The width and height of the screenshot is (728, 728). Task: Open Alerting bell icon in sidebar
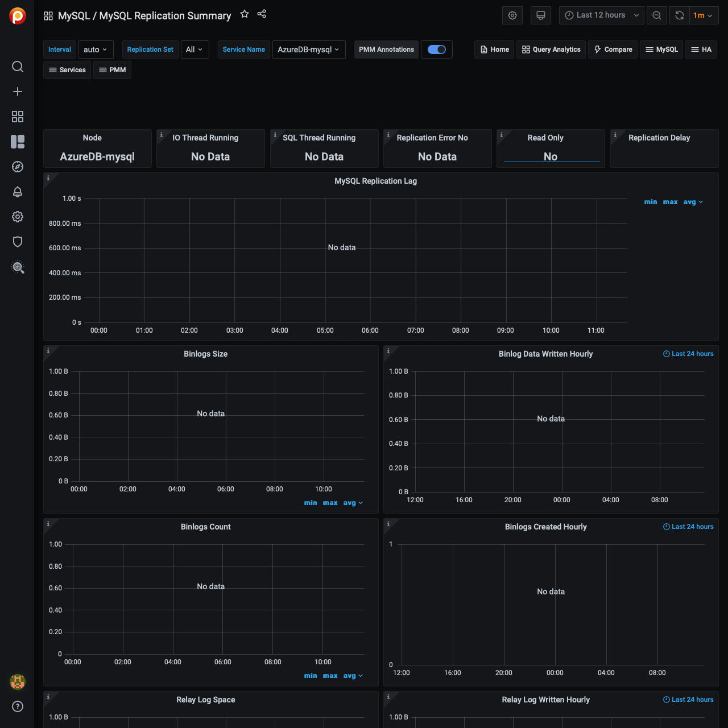tap(18, 192)
